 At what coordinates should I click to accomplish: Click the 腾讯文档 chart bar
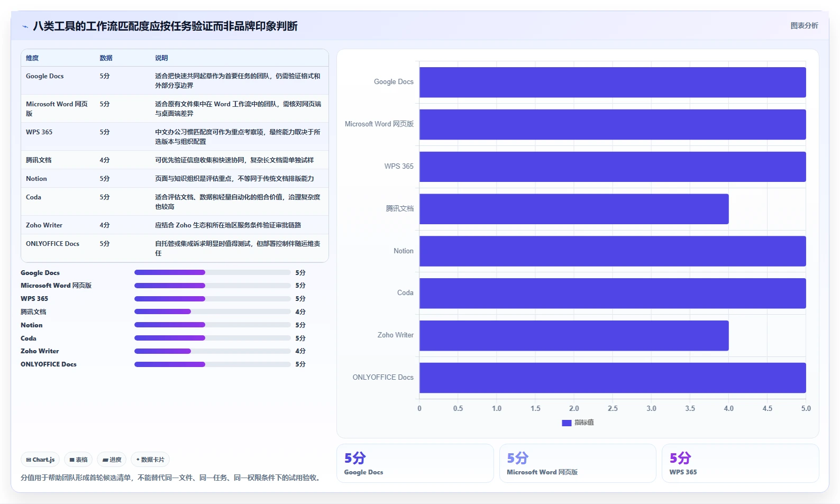coord(574,209)
